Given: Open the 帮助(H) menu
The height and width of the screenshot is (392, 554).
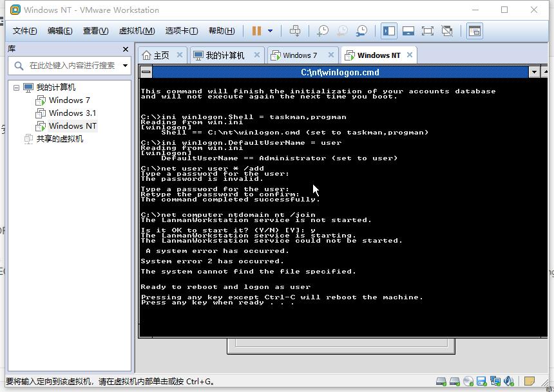Looking at the screenshot, I should point(222,31).
